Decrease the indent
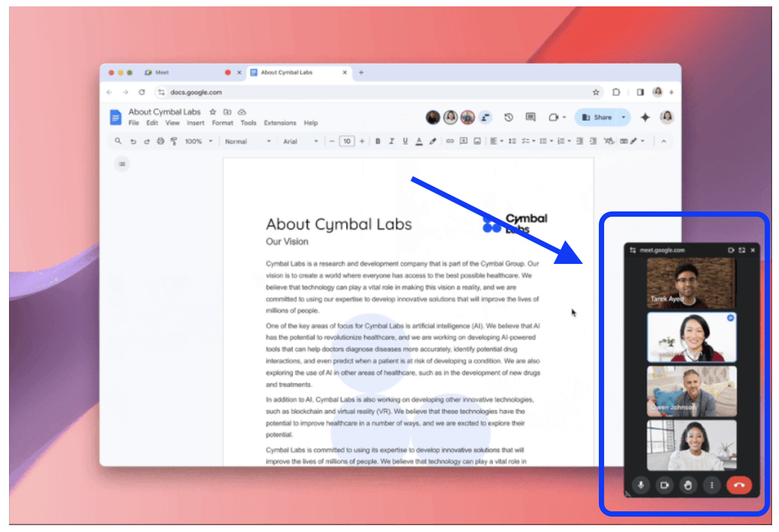Screen dimensions: 779x532 580,141
